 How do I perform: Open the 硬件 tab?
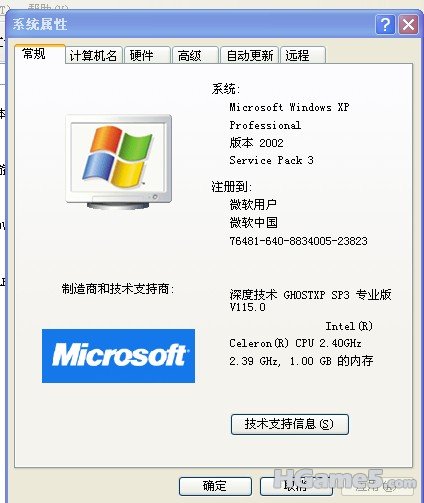[x=147, y=55]
